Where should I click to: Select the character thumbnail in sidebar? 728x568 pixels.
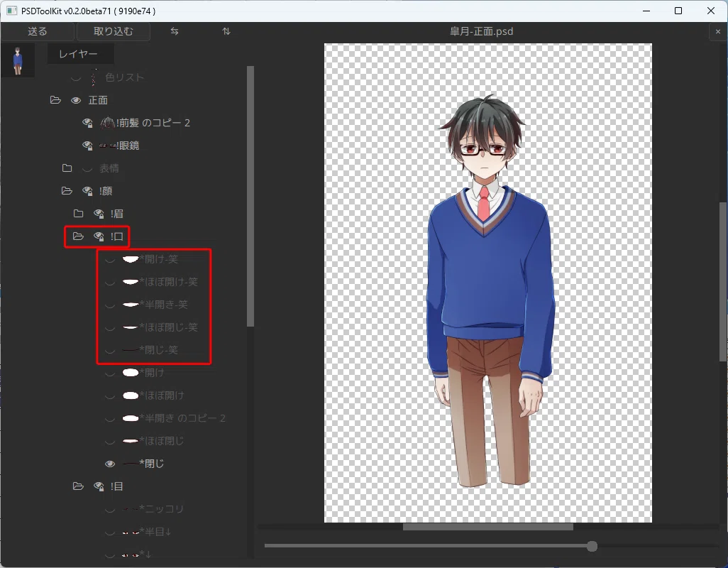[18, 61]
